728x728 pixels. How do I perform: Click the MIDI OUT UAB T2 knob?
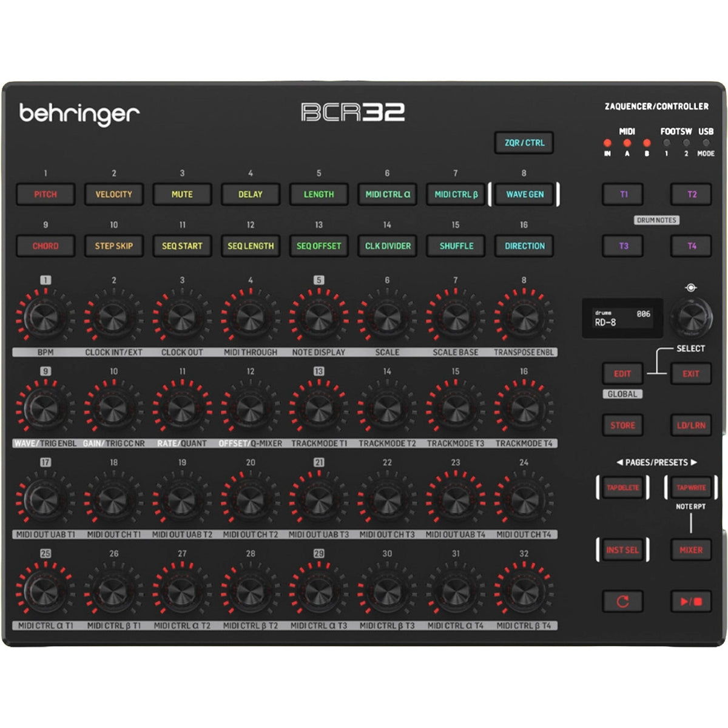pos(181,499)
